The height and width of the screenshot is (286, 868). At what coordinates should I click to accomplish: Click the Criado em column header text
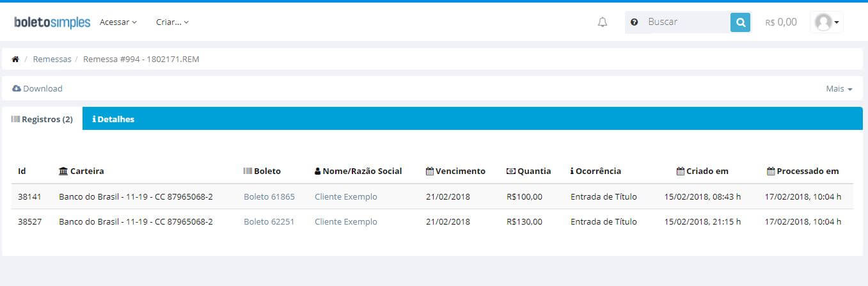[707, 171]
